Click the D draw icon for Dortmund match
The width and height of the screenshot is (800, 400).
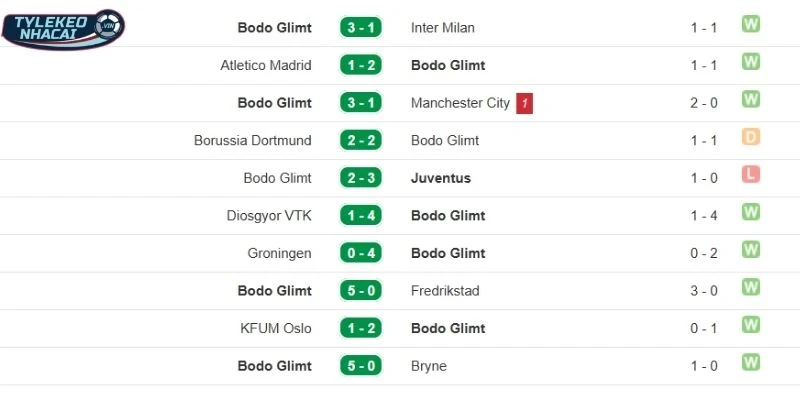[x=751, y=137]
